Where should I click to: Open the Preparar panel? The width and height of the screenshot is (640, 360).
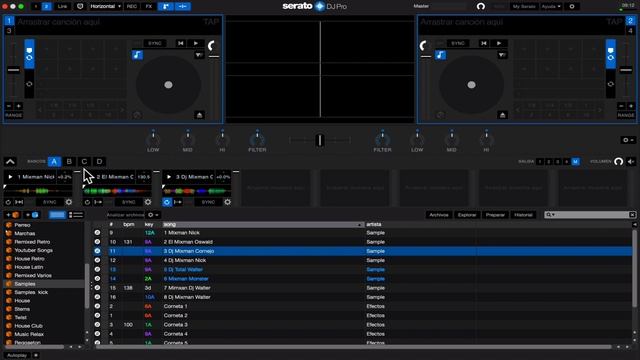tap(495, 215)
